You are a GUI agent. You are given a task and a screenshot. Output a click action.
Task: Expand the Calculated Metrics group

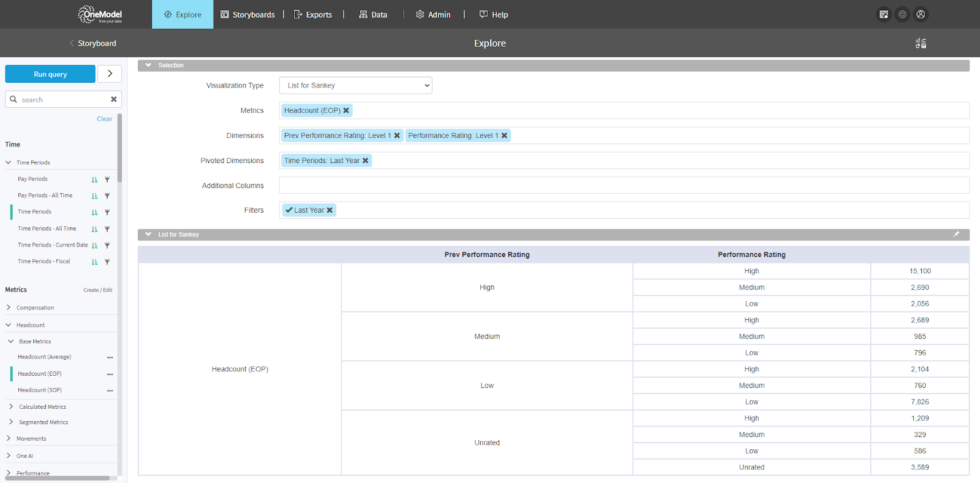tap(11, 406)
